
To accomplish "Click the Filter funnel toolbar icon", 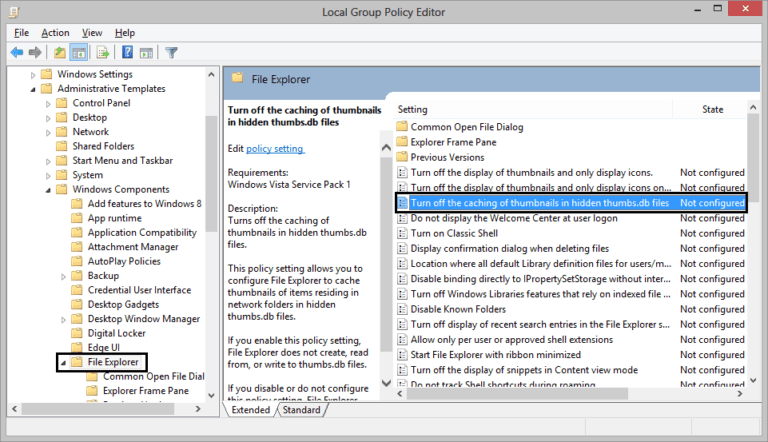I will [171, 52].
